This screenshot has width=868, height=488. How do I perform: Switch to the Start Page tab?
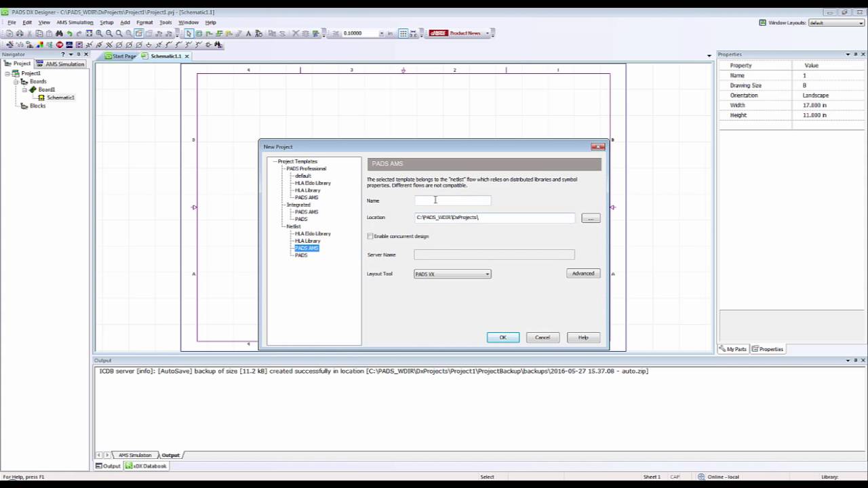[x=121, y=56]
